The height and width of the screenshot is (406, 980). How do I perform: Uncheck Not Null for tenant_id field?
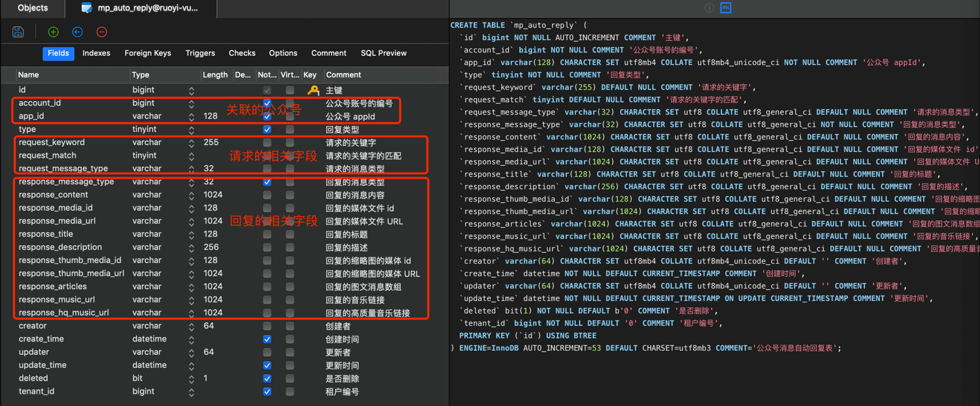pos(267,391)
